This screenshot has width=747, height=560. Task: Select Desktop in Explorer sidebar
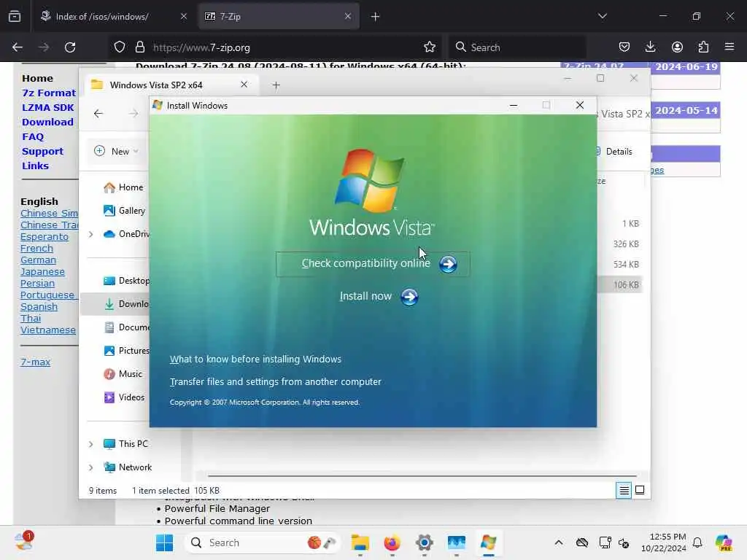click(126, 281)
